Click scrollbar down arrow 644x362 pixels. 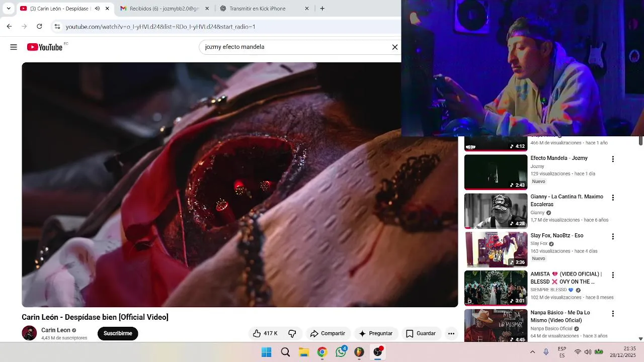(x=640, y=339)
